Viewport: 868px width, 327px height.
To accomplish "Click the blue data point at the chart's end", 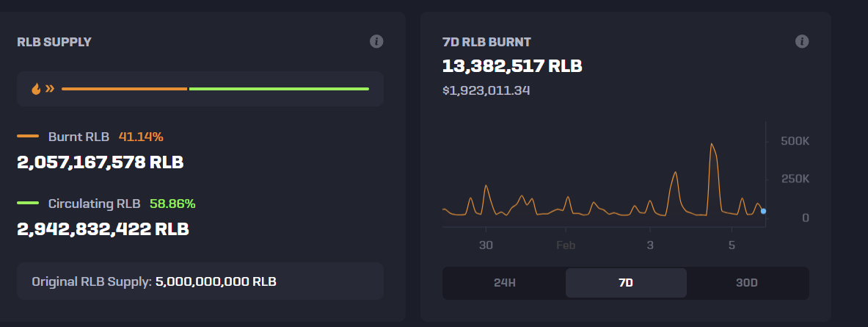I will pyautogui.click(x=763, y=211).
